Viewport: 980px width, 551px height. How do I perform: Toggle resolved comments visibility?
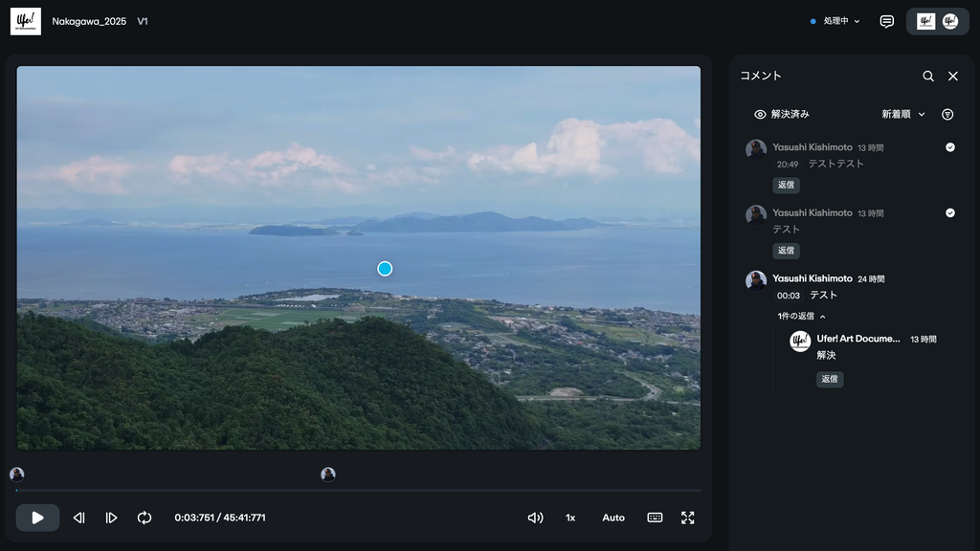pyautogui.click(x=781, y=114)
